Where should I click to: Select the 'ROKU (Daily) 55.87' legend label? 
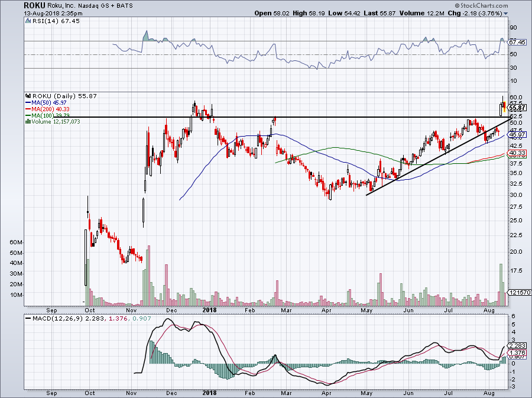click(64, 96)
